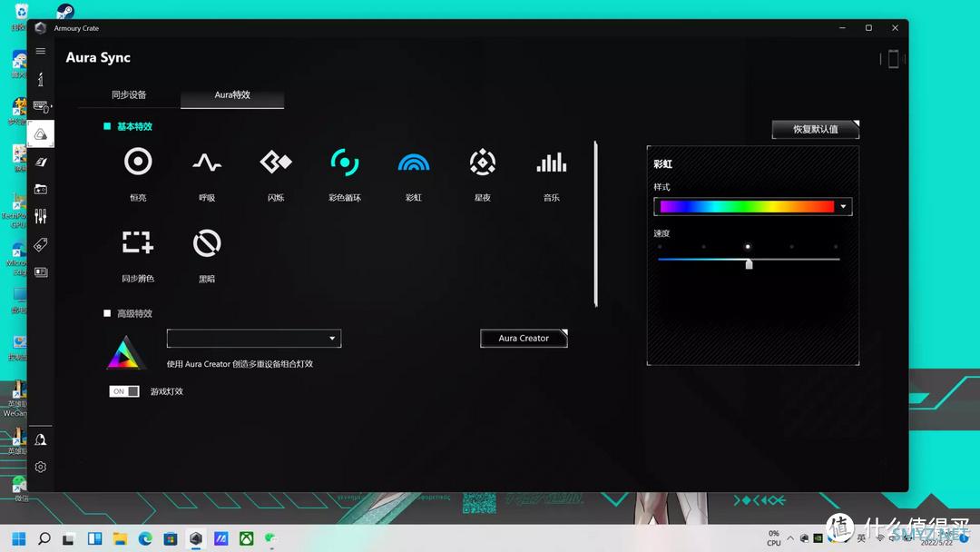This screenshot has width=980, height=552.
Task: Open the hamburger menu in sidebar
Action: pos(41,51)
